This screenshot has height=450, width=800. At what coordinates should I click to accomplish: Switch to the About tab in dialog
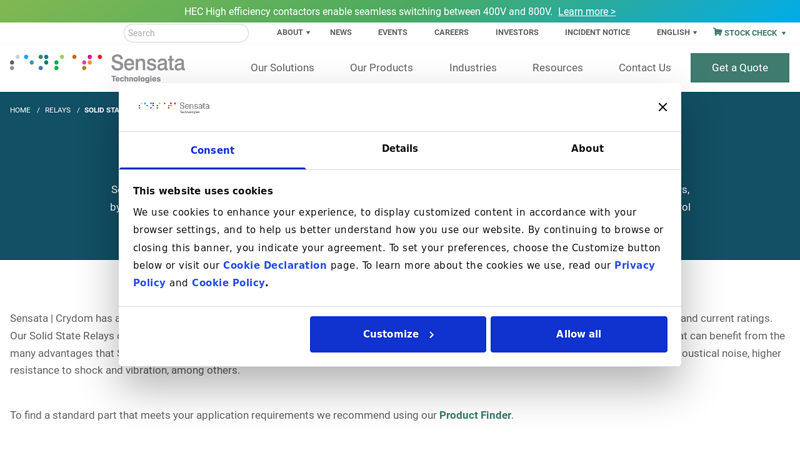click(587, 149)
